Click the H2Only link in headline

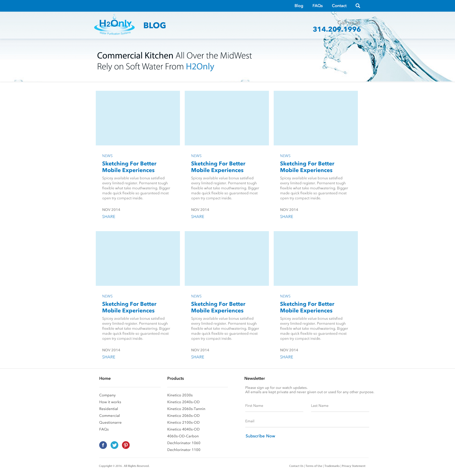(x=200, y=66)
